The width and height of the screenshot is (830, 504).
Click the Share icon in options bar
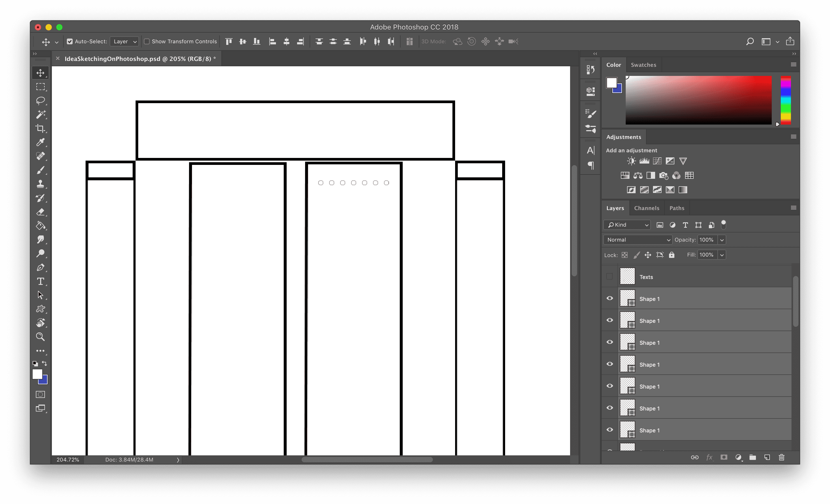pos(790,41)
